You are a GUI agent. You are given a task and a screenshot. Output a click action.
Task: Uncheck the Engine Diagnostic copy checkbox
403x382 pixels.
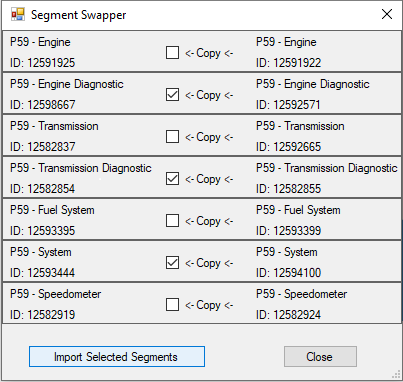(x=172, y=95)
